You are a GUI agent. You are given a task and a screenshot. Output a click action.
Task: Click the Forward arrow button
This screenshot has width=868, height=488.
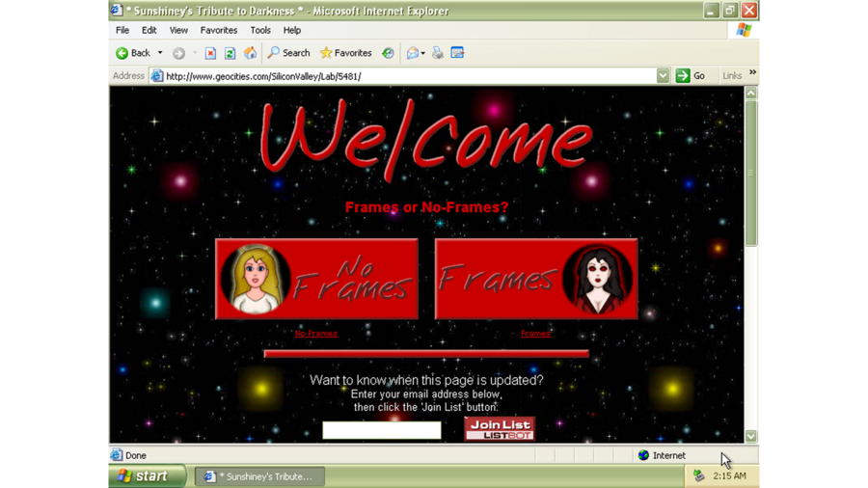point(178,53)
